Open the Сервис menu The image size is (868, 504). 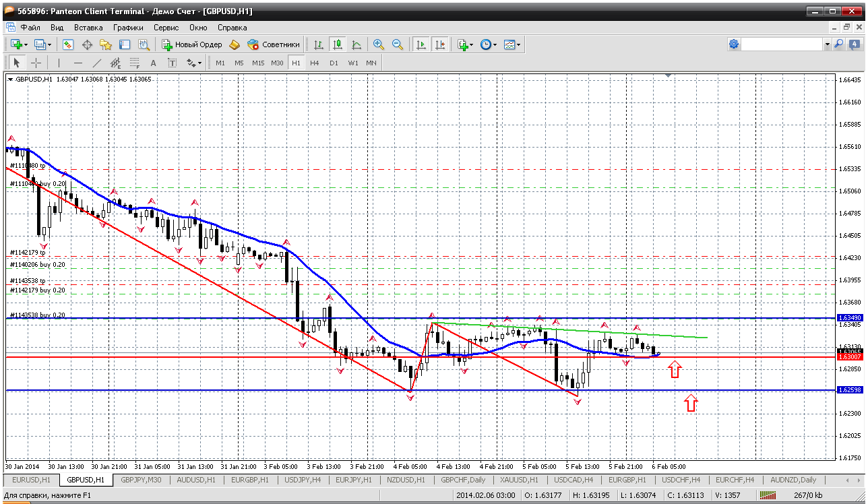[x=166, y=28]
